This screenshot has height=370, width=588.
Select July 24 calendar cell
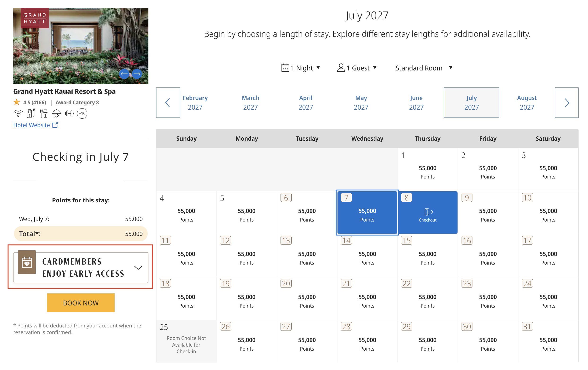tap(548, 298)
